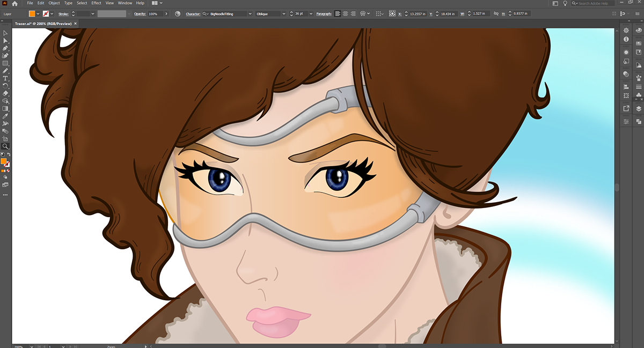Open the Oblique font style dropdown
Screen dimensions: 644x348
[284, 13]
